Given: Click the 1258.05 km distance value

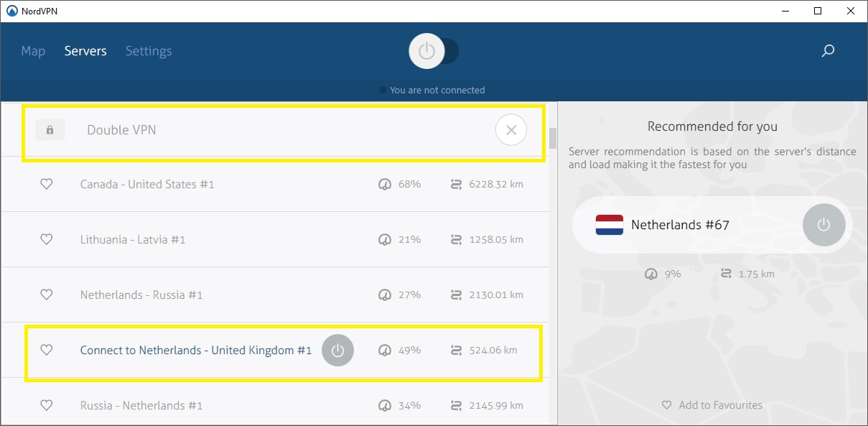Looking at the screenshot, I should point(496,240).
